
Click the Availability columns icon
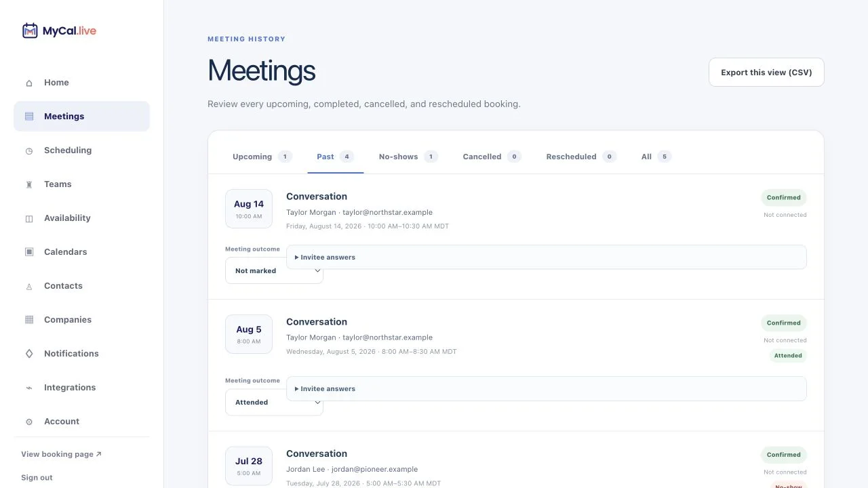click(x=29, y=218)
